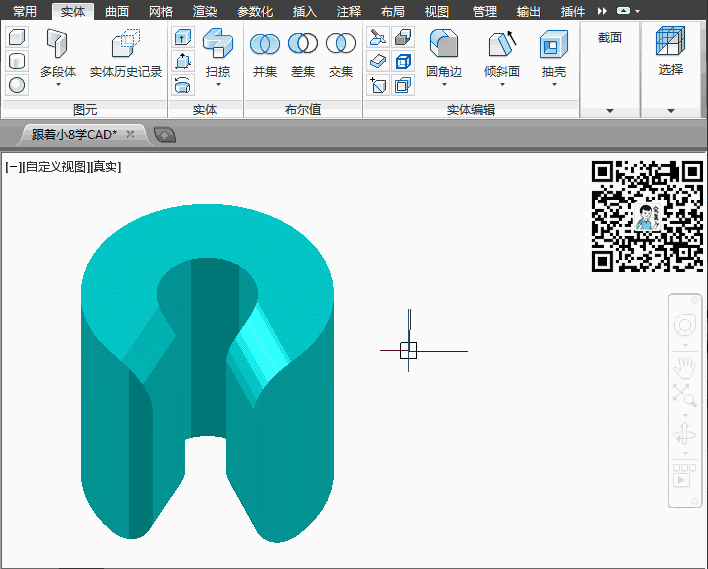Select the Cylinder primitive icon

pos(17,61)
